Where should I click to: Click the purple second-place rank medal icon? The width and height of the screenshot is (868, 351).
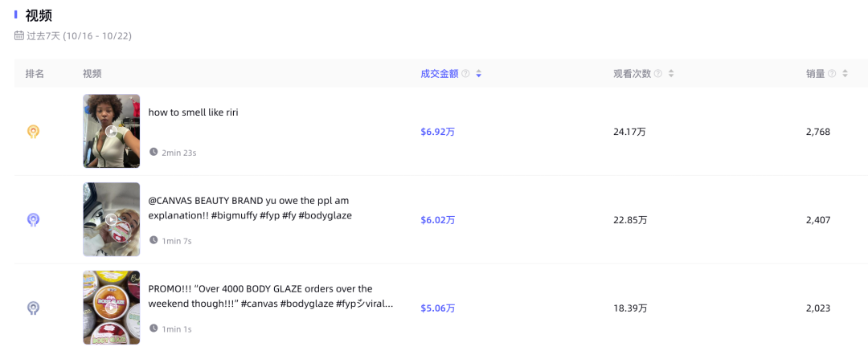(33, 220)
